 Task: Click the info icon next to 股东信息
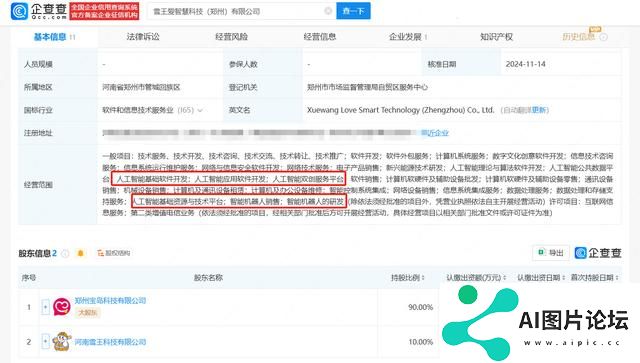click(x=65, y=254)
